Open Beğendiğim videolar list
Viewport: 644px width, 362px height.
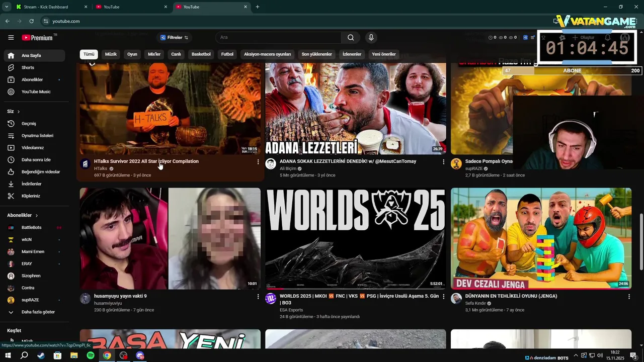click(34, 172)
